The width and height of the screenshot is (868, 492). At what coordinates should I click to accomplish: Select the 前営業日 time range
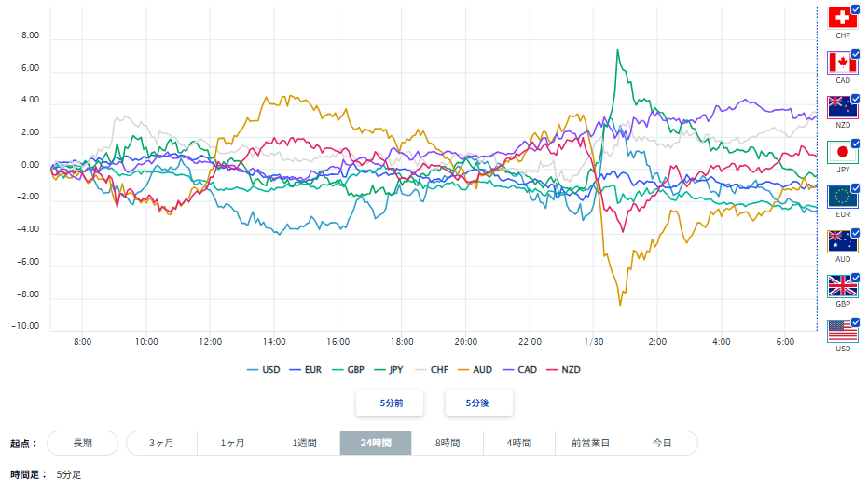[x=591, y=444]
